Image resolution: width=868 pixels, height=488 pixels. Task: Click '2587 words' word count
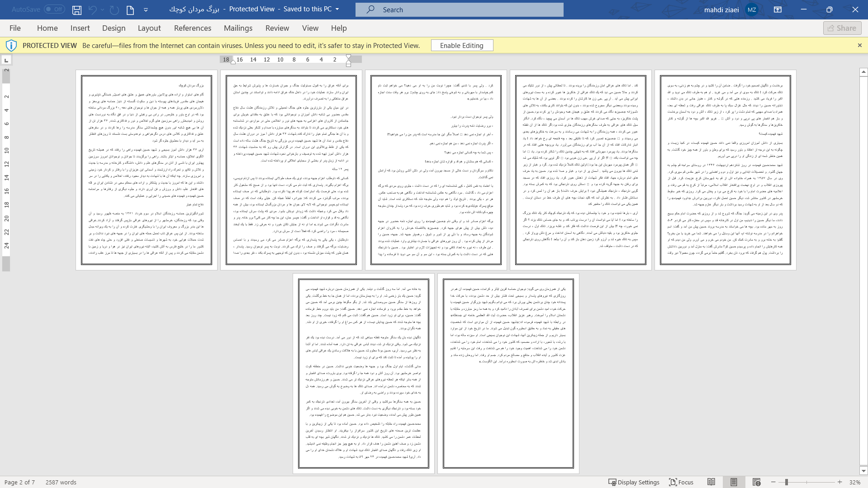(x=61, y=482)
